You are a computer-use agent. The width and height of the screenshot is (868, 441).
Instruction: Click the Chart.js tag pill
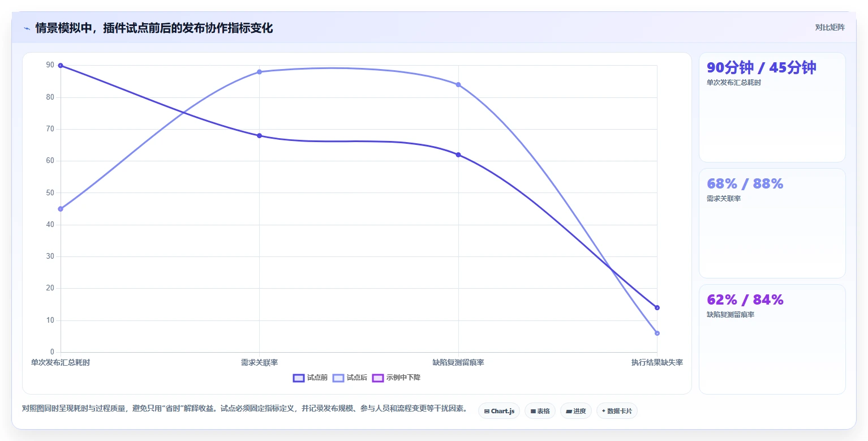click(x=499, y=411)
